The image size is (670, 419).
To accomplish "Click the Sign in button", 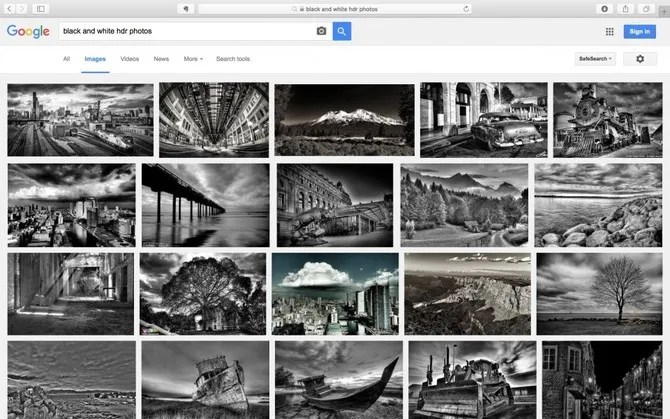I will tap(640, 31).
